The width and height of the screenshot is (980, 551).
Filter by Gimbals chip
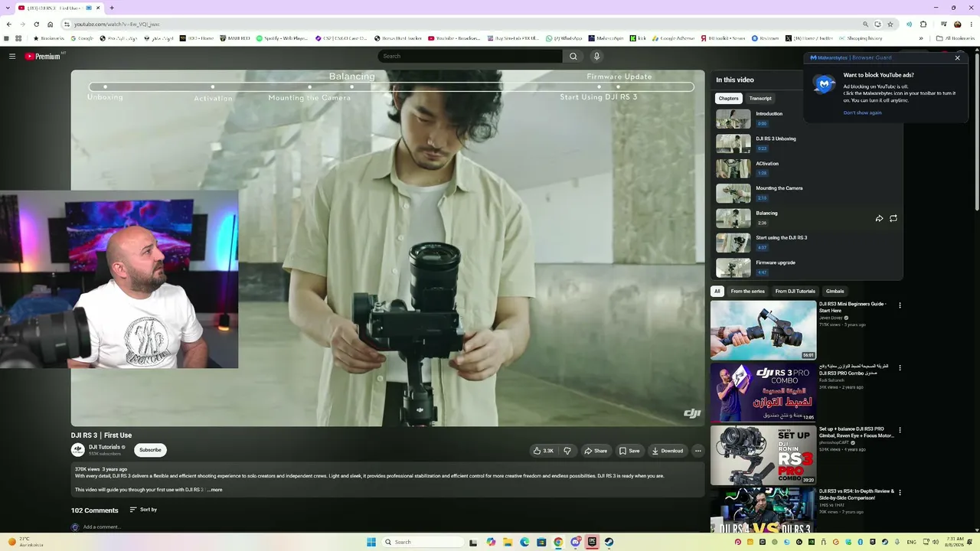coord(835,291)
